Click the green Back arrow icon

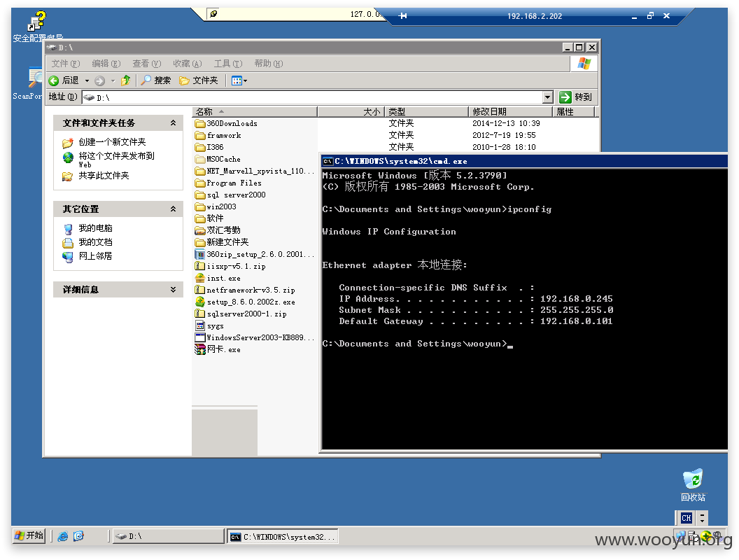(54, 80)
